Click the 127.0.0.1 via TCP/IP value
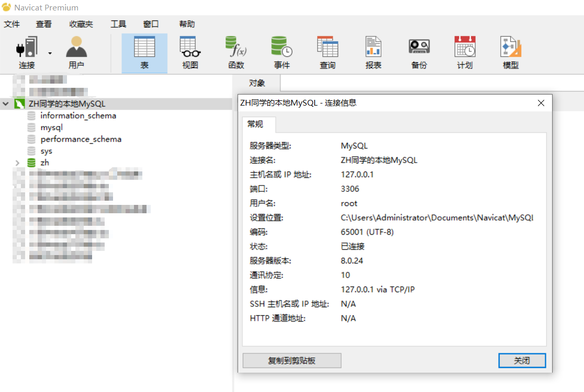 pyautogui.click(x=378, y=290)
